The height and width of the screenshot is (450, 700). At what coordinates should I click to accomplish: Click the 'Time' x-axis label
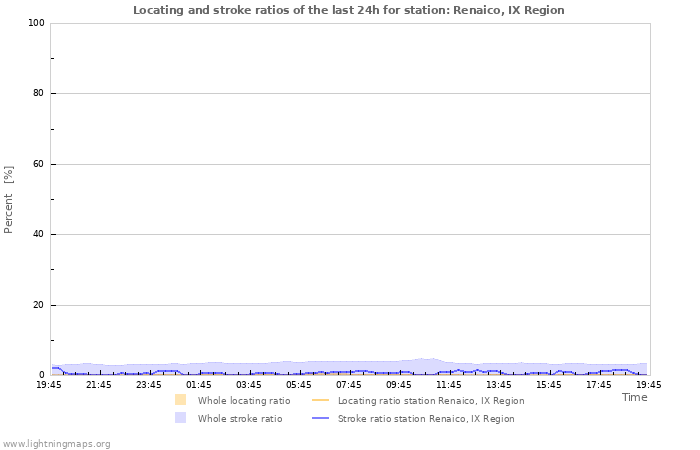634,397
